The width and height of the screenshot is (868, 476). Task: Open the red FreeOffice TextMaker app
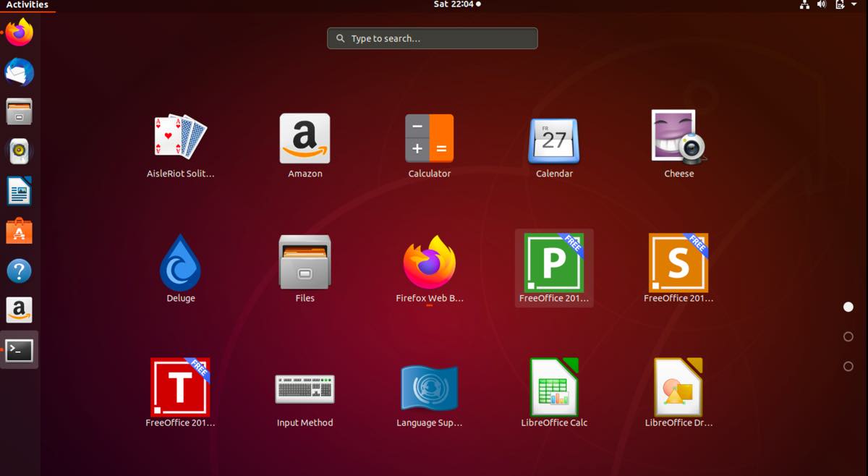(180, 387)
